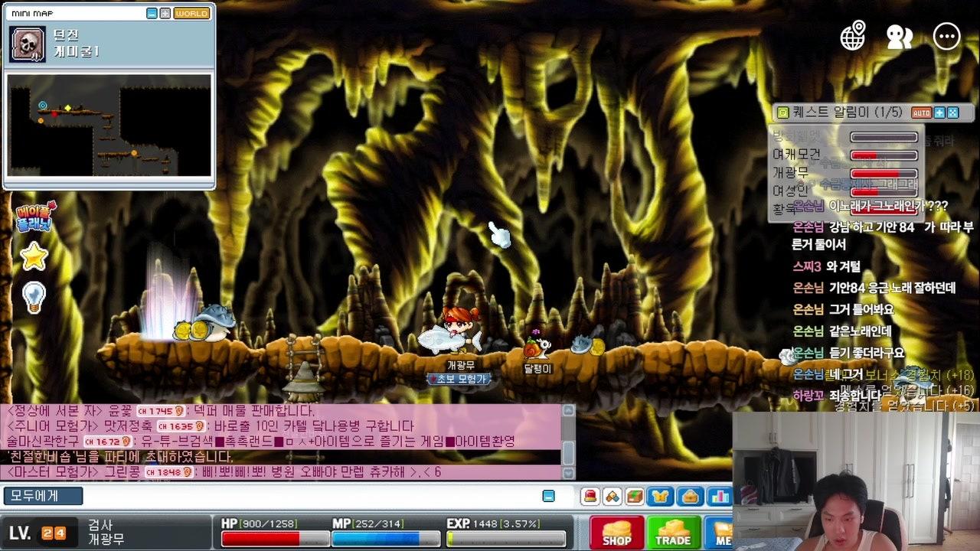Click the red marker dot on minimap
Image resolution: width=980 pixels, height=551 pixels.
54,114
